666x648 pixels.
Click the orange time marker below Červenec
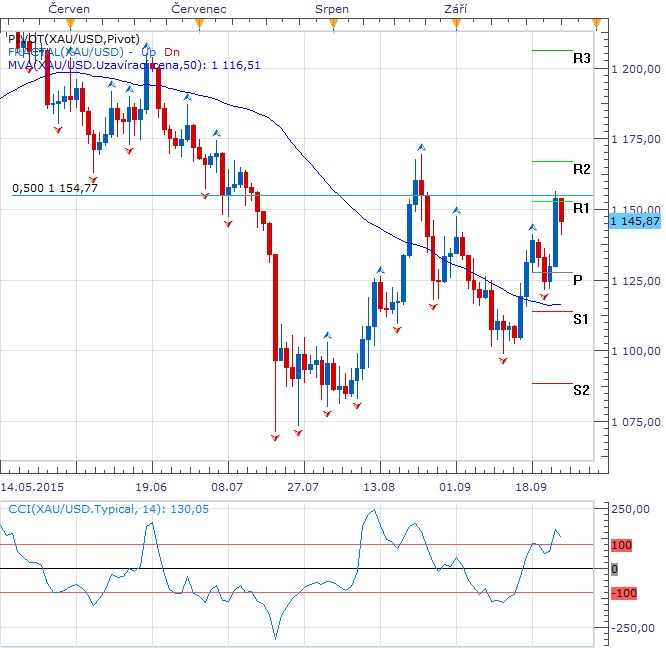coord(198,22)
